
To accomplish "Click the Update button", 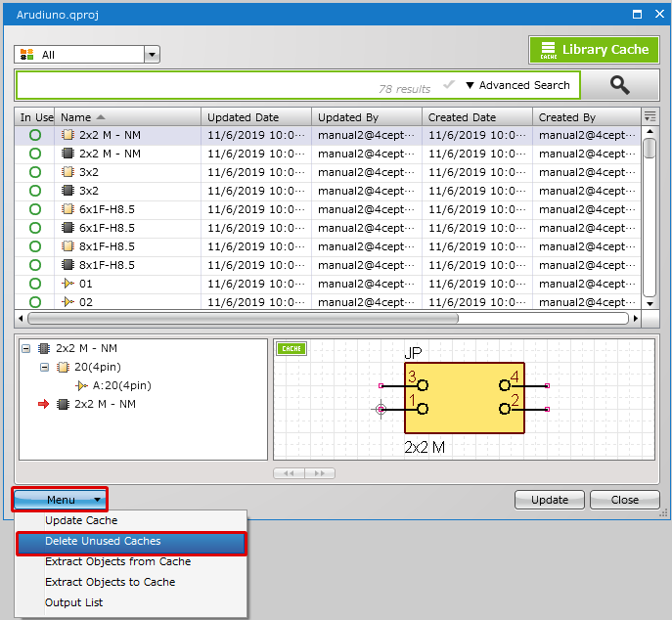I will 549,500.
